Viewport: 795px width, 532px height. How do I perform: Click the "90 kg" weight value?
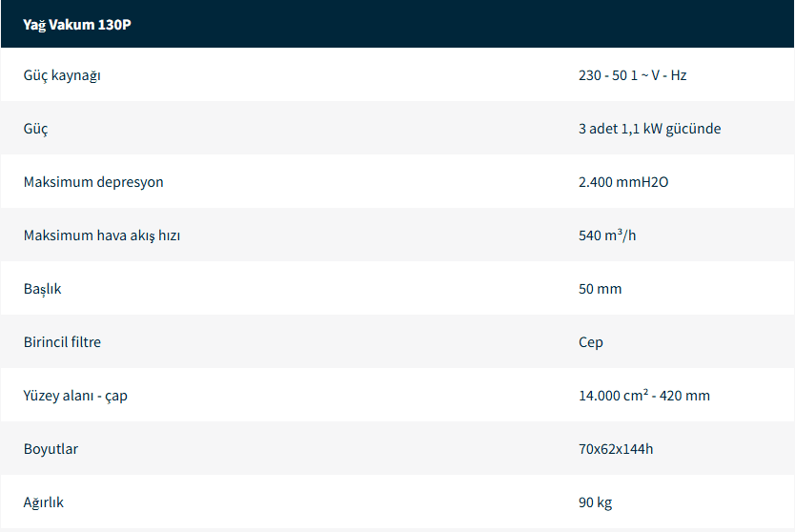tap(595, 502)
